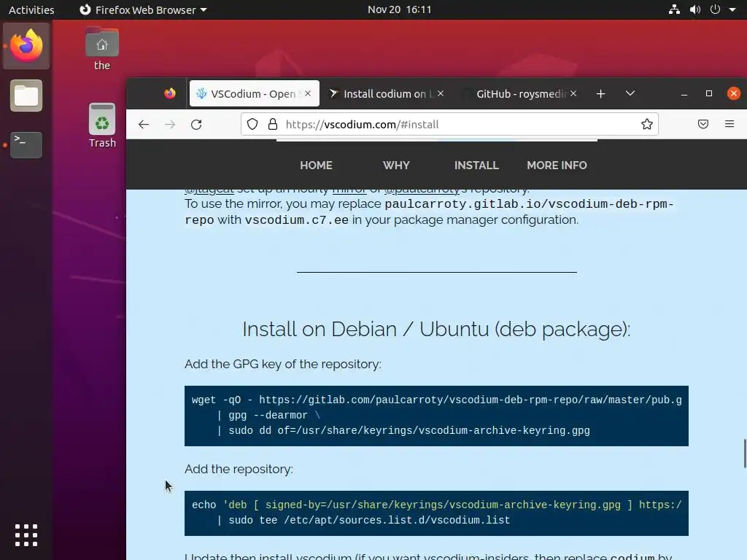The image size is (747, 560).
Task: Open the network status icon
Action: pos(674,9)
